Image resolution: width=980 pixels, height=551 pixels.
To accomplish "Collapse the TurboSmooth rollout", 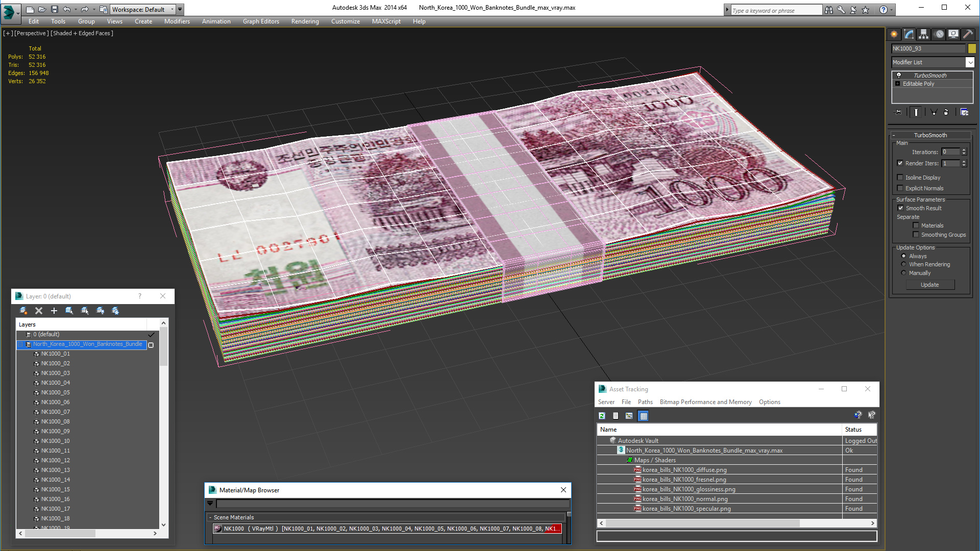I will (930, 135).
